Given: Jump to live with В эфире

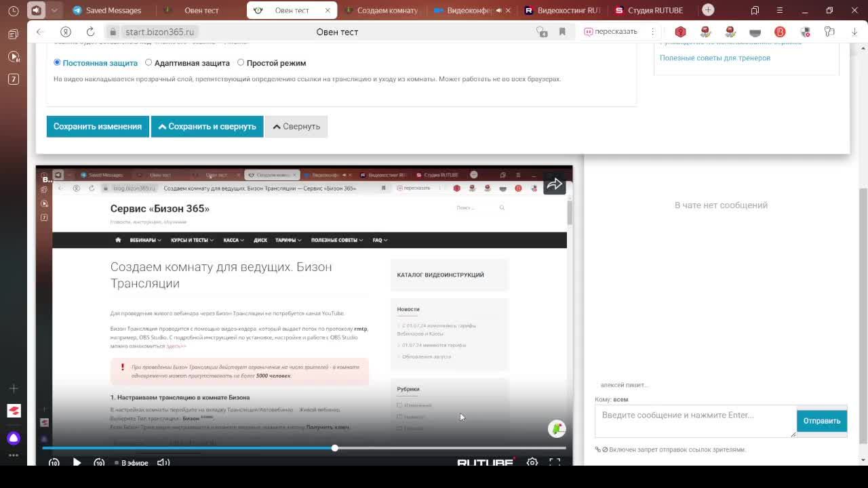Looking at the screenshot, I should pos(132,463).
